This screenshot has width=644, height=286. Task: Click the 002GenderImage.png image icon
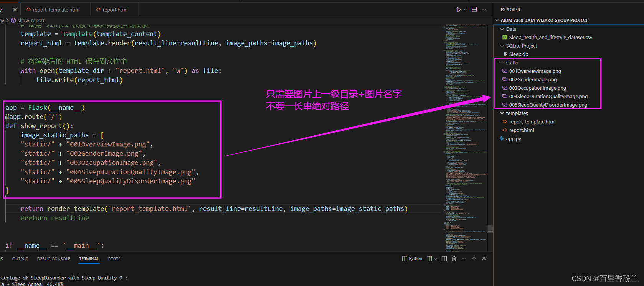tap(505, 79)
